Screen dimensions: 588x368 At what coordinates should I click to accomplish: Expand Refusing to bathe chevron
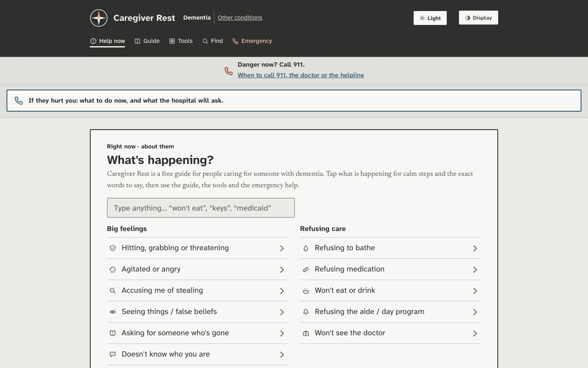(x=475, y=248)
